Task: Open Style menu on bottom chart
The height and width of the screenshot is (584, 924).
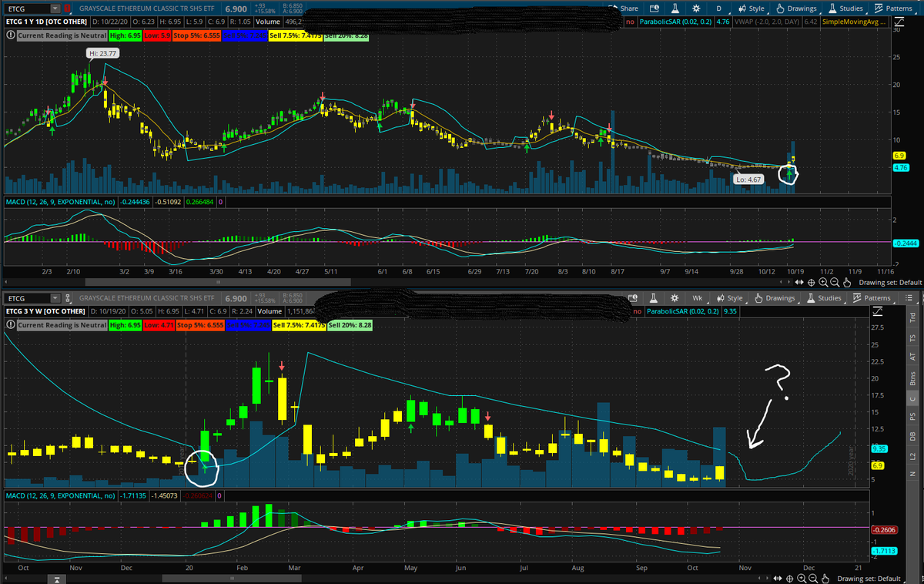Action: [x=729, y=297]
